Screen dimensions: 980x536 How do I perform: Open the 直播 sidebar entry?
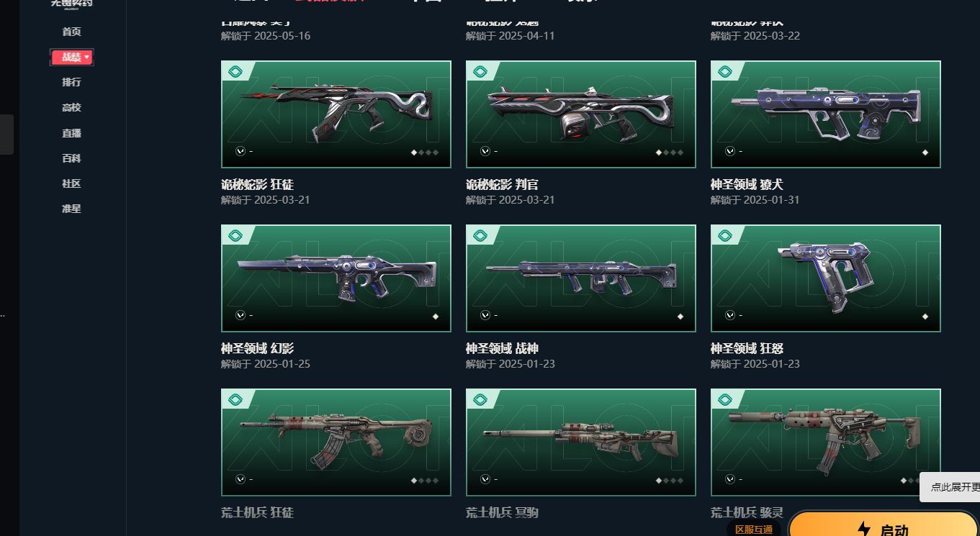point(71,133)
